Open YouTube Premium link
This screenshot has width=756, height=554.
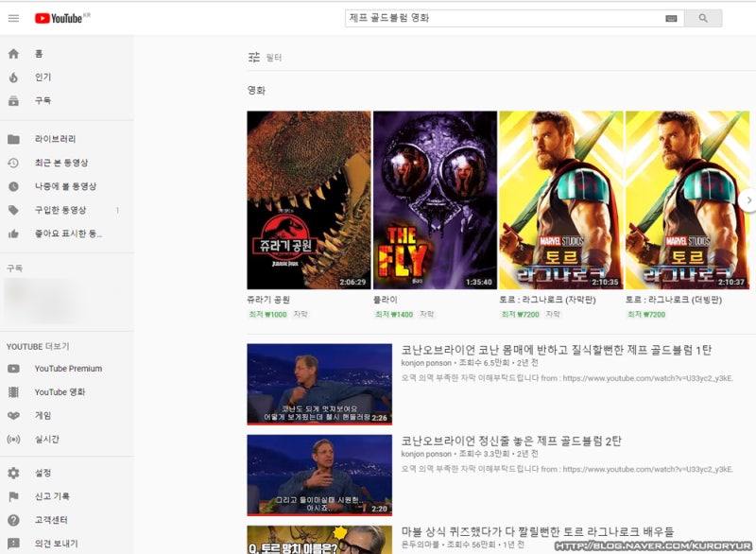click(x=68, y=369)
